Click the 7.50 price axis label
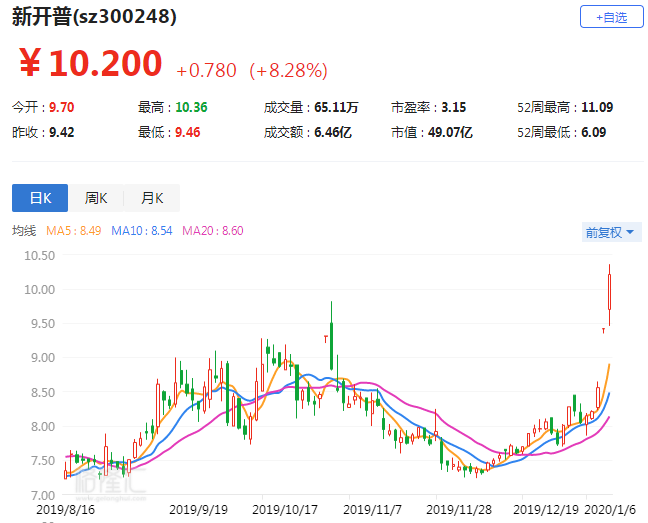Screen dimensions: 648x523 (x=43, y=461)
